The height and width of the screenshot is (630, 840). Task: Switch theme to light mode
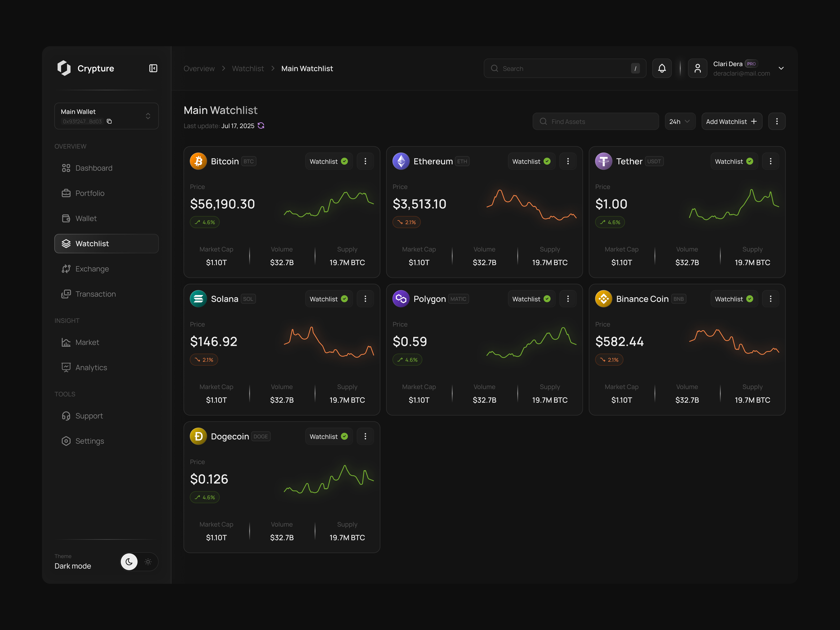pos(148,562)
